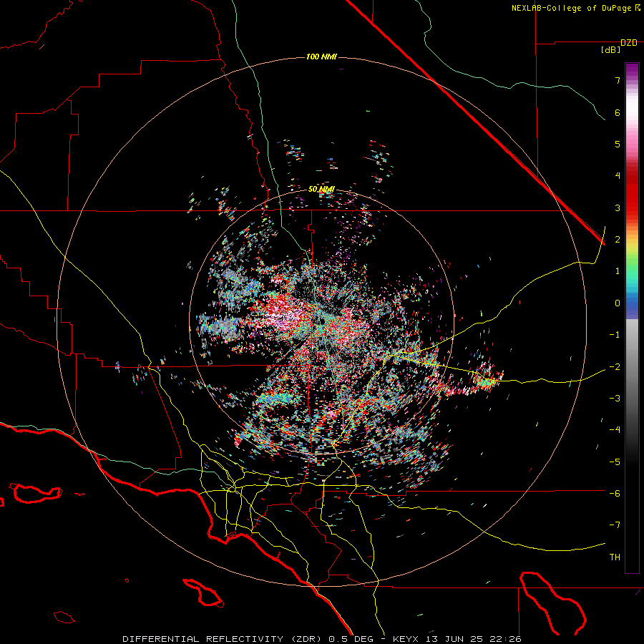Click the [dB] units label
This screenshot has height=644, width=644.
click(611, 50)
